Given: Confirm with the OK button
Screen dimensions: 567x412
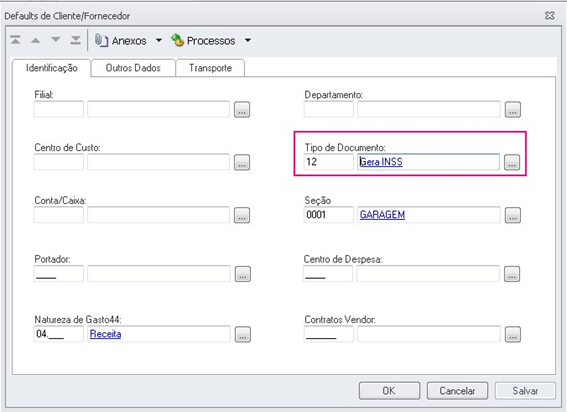Looking at the screenshot, I should pyautogui.click(x=389, y=391).
